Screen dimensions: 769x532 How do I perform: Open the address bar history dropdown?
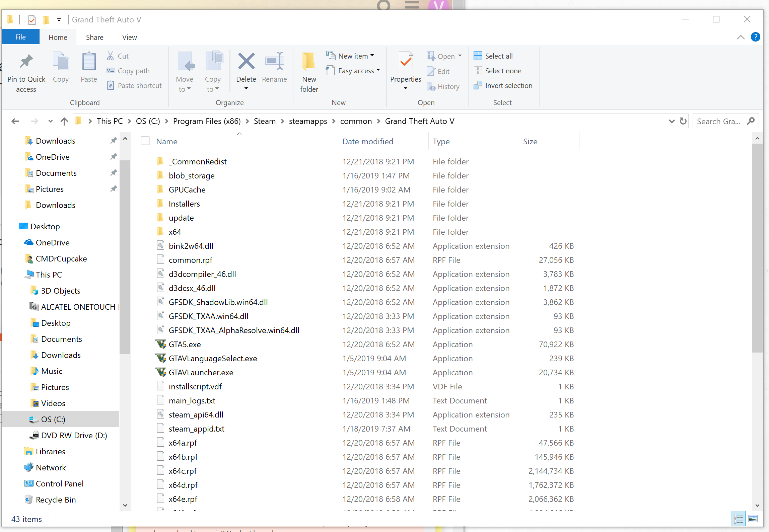[671, 121]
